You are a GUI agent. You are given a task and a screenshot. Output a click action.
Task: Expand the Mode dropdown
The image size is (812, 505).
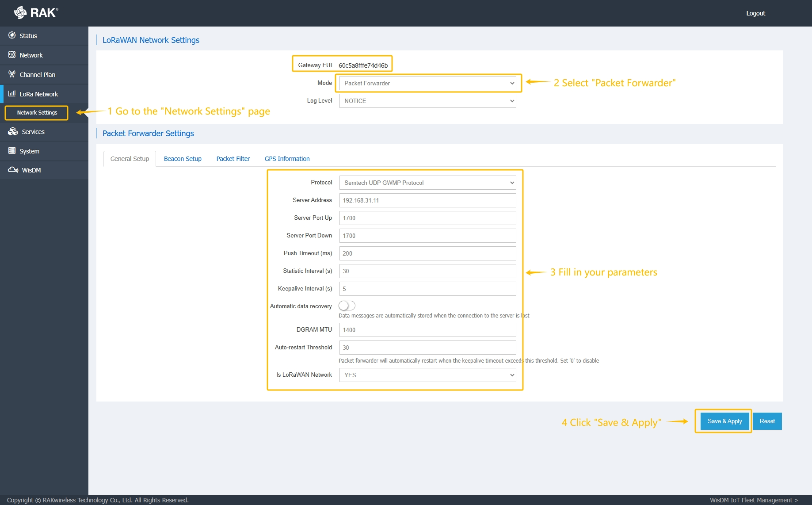427,83
